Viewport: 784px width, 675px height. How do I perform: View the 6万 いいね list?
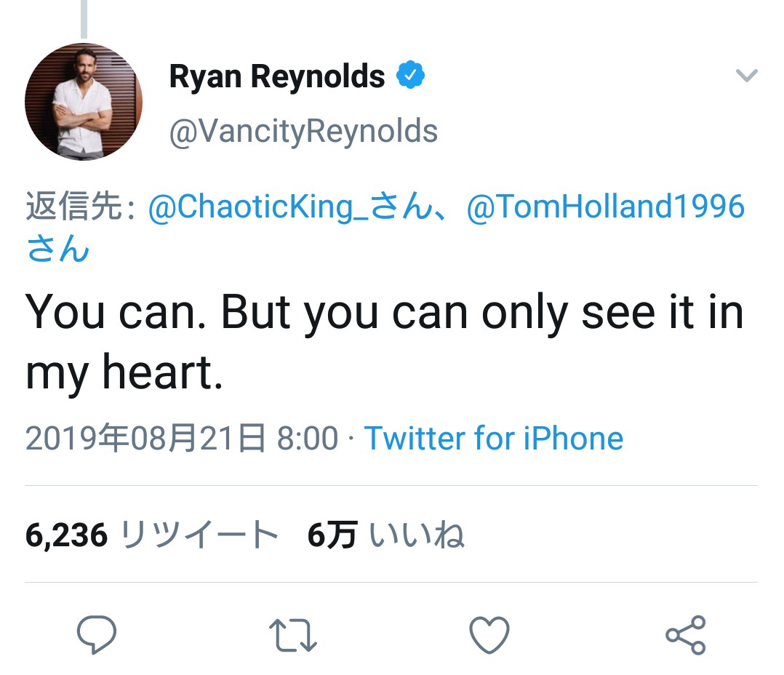(385, 535)
